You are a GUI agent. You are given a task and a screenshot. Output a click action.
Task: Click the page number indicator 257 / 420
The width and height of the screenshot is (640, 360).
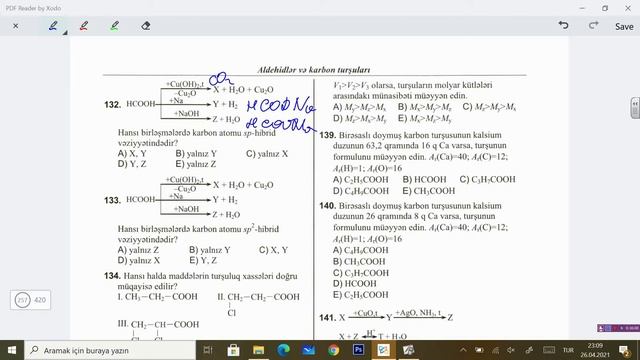31,300
